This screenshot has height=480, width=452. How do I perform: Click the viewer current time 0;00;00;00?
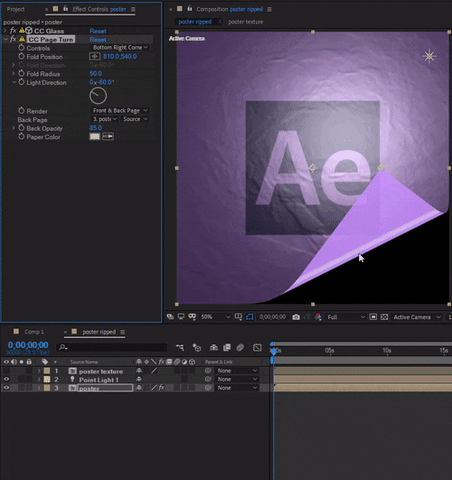click(272, 317)
